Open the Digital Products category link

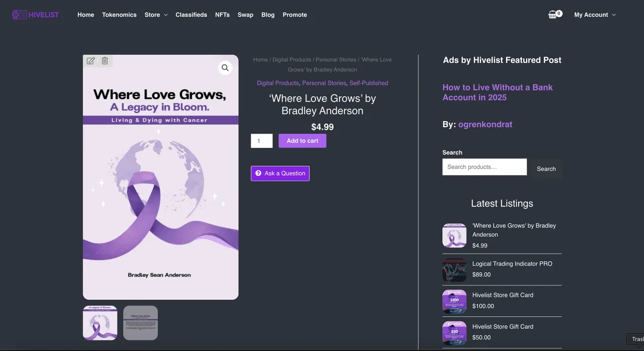[278, 83]
